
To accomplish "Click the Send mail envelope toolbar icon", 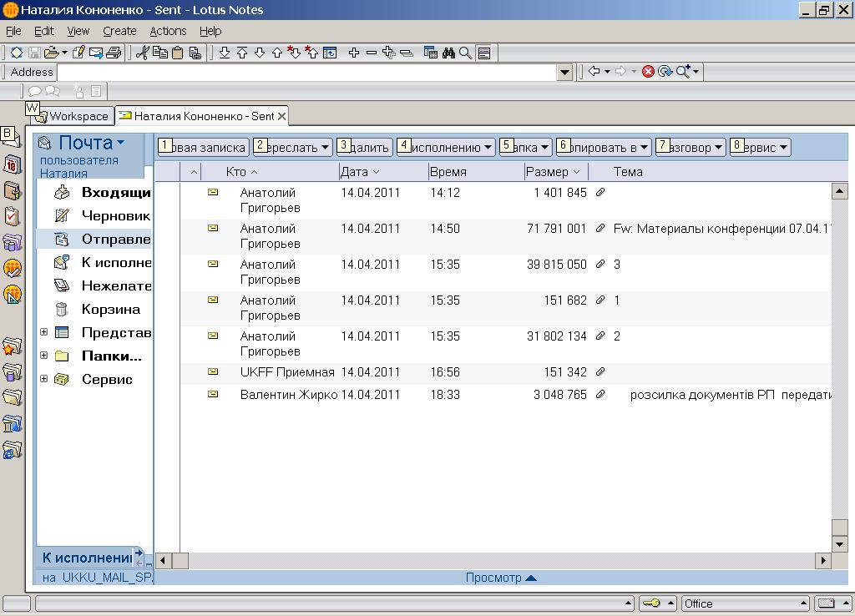I will (x=96, y=53).
